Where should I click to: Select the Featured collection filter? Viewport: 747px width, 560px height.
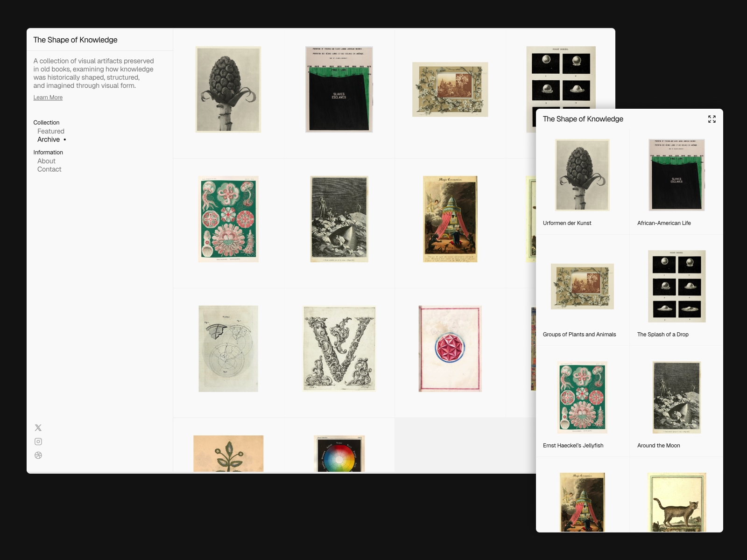pos(50,131)
